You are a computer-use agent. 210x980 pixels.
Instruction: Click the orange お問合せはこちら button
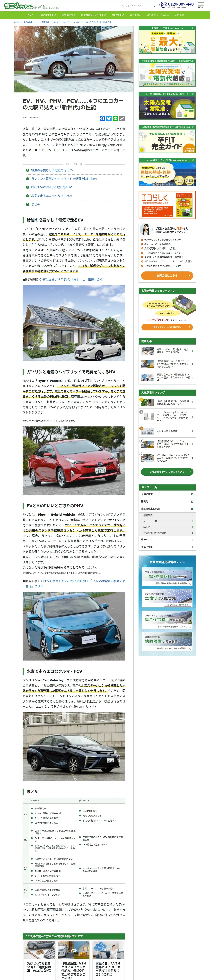(x=167, y=276)
